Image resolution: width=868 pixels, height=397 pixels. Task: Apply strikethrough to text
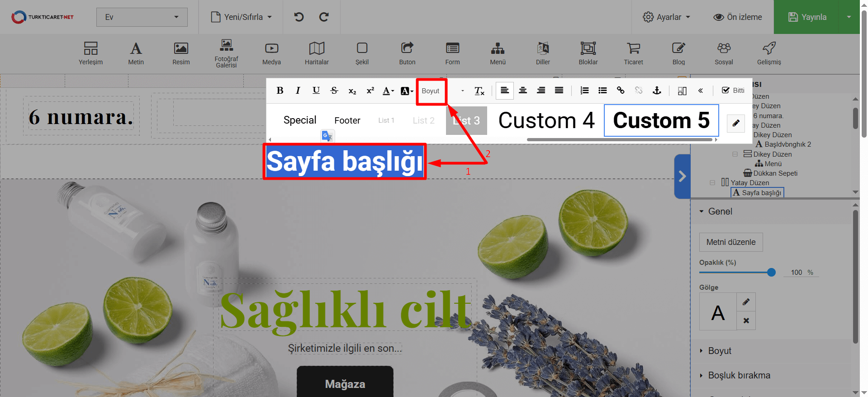click(334, 91)
